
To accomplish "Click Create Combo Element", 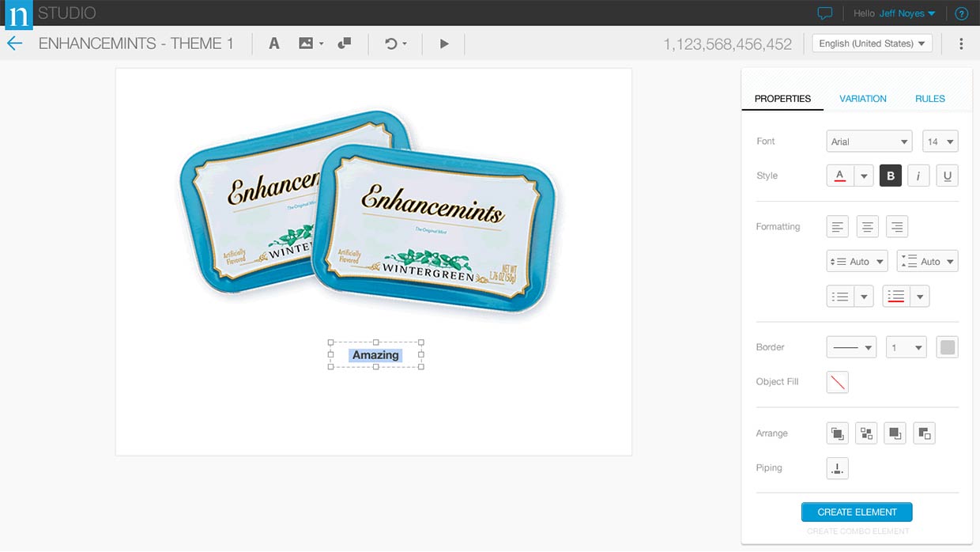I will [858, 531].
